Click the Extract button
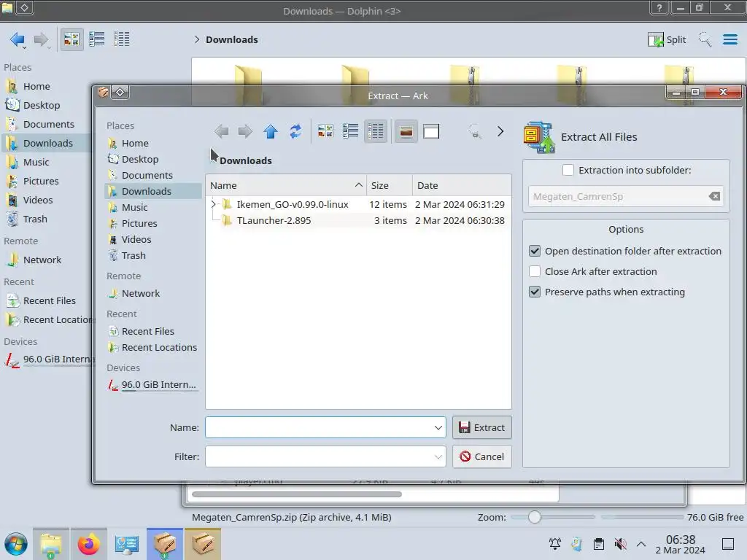Viewport: 747px width, 560px height. click(x=482, y=427)
